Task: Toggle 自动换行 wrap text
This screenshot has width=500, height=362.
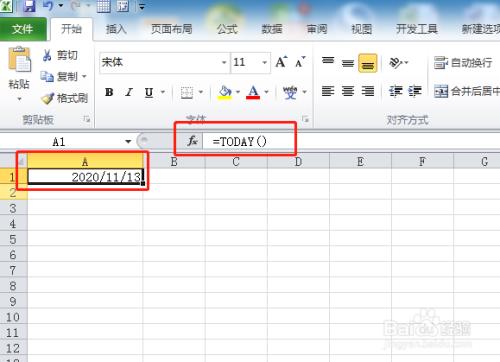Action: (x=463, y=63)
